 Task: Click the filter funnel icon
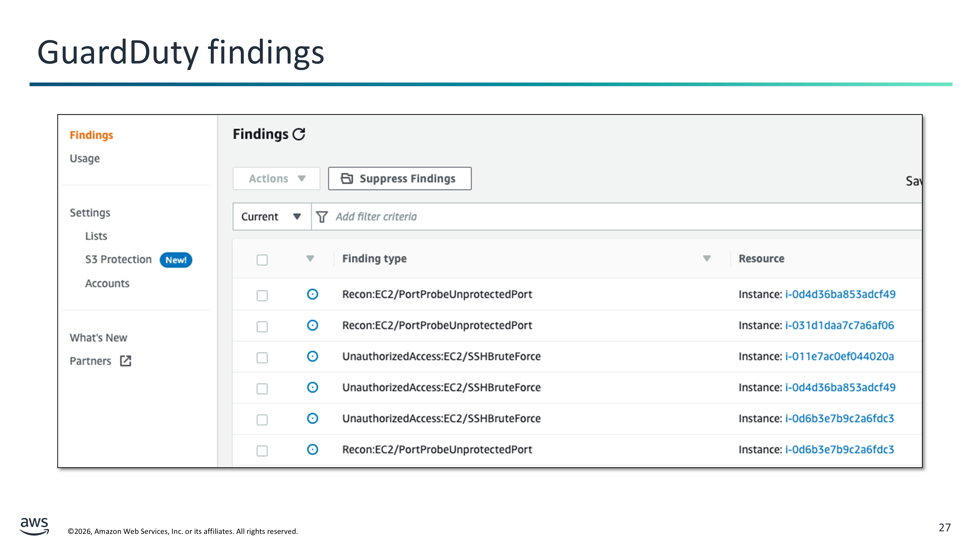point(322,217)
